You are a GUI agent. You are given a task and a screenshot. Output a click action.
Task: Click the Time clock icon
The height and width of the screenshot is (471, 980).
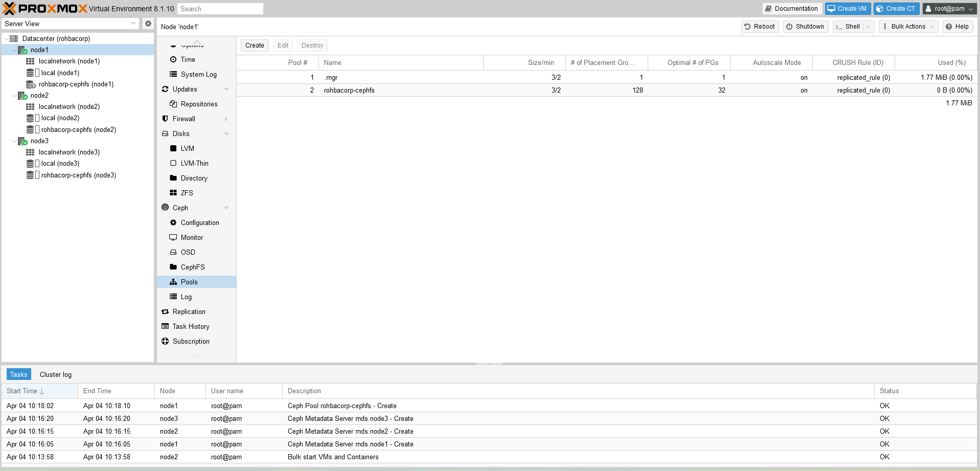pyautogui.click(x=173, y=59)
